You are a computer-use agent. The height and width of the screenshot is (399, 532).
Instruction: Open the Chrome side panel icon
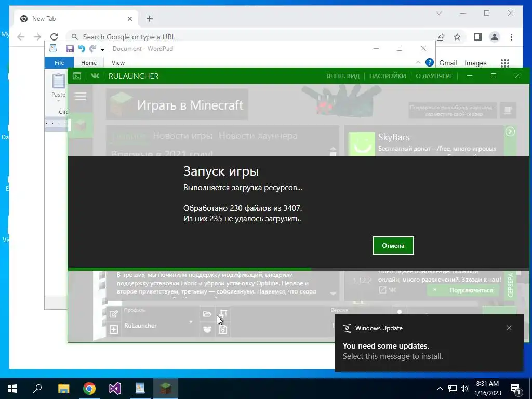[478, 37]
